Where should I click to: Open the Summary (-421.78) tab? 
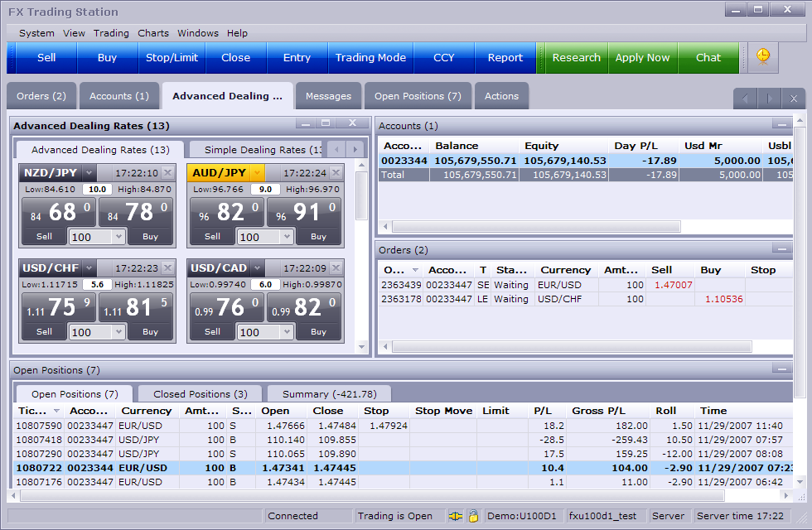[330, 394]
